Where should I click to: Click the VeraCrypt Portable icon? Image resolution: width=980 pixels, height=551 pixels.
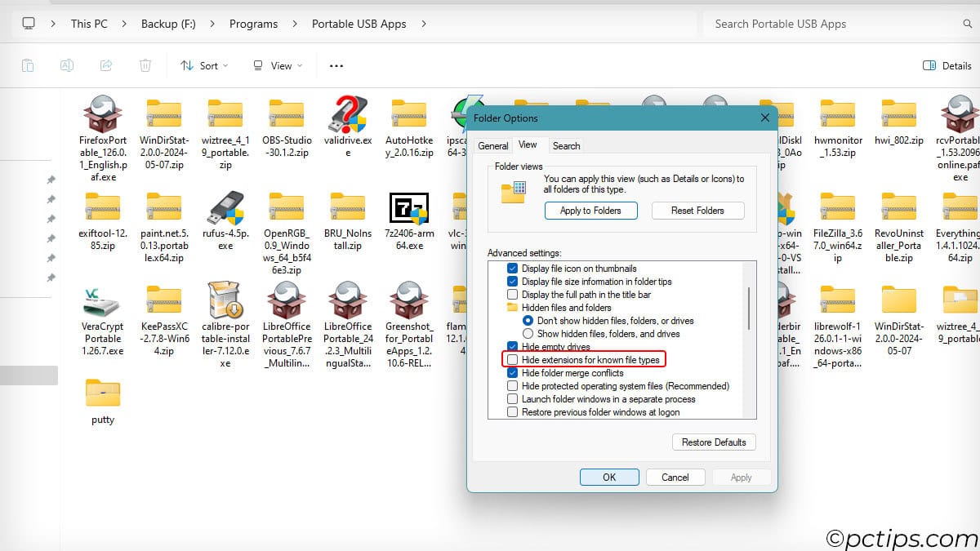click(x=103, y=304)
